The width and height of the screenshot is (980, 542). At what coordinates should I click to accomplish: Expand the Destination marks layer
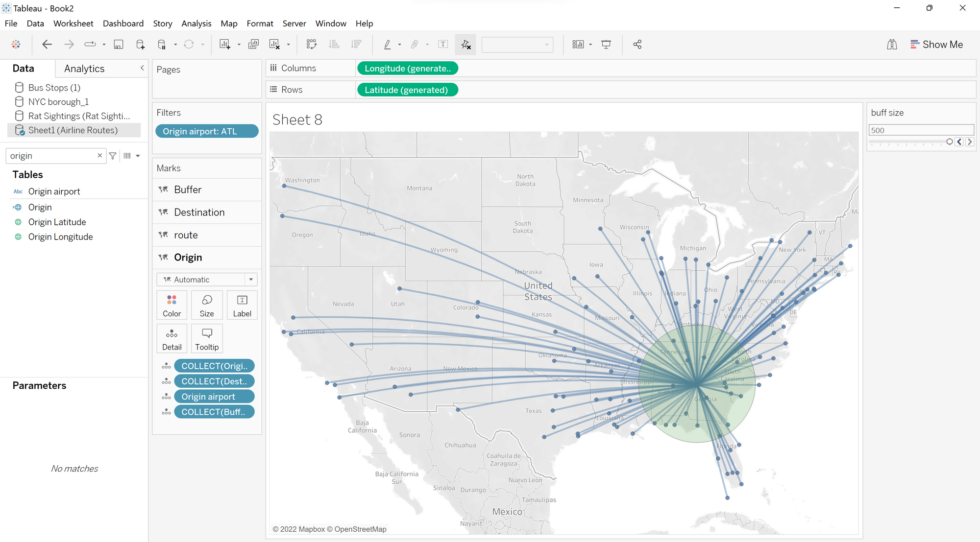(199, 212)
